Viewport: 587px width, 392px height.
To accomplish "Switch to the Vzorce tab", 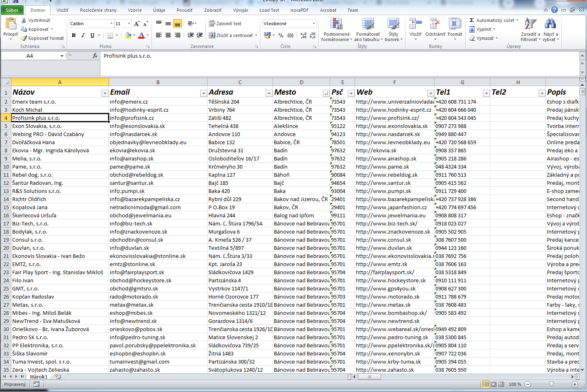I will tap(135, 10).
